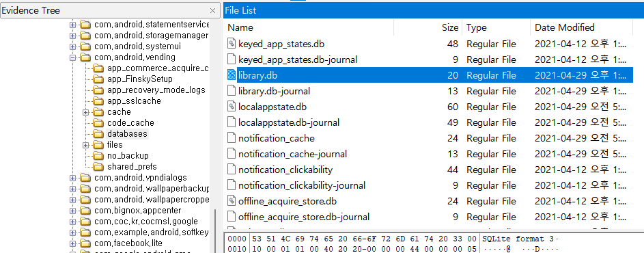
Task: Click the localappstate.db-journal file icon
Action: [232, 122]
